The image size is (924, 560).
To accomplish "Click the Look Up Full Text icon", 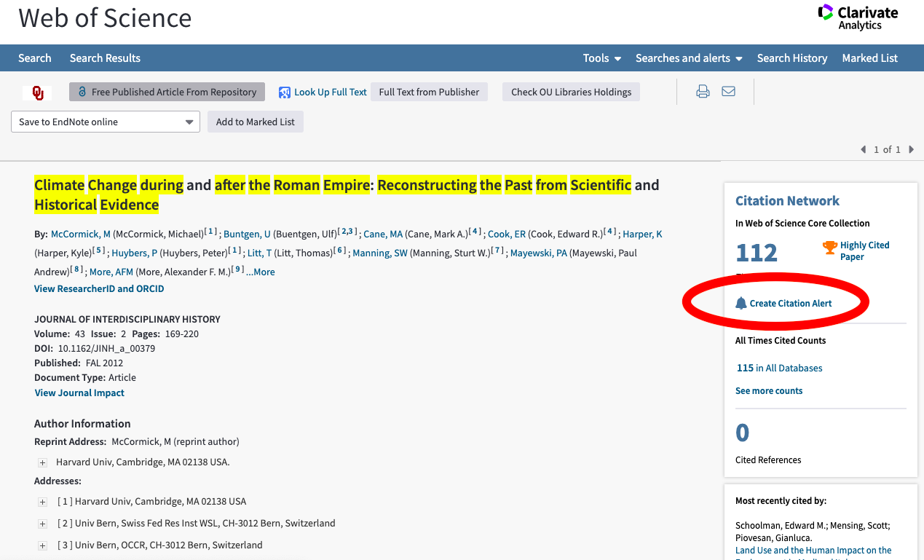I will pos(285,92).
